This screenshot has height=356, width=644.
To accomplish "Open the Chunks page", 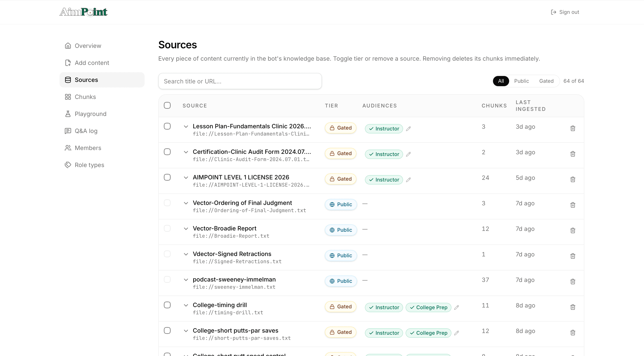I will pos(102,97).
